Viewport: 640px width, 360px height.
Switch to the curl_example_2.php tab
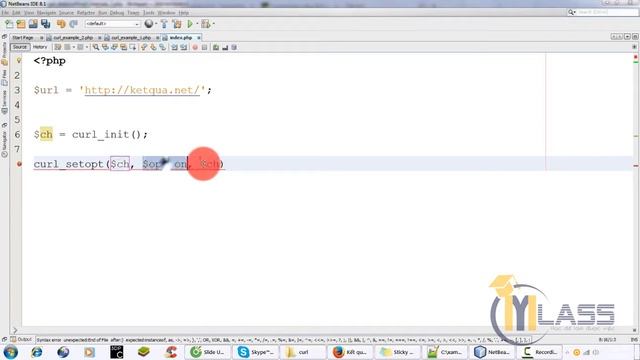point(73,38)
